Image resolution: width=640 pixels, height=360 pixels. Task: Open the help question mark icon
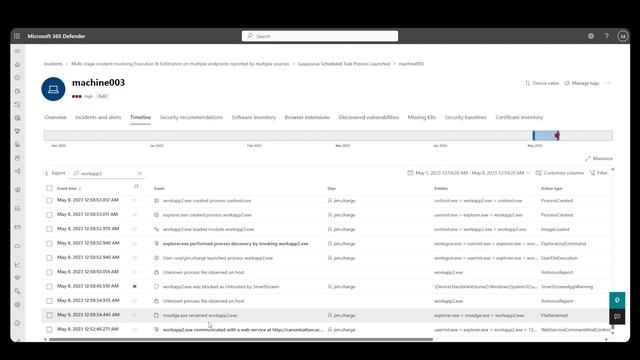(607, 36)
